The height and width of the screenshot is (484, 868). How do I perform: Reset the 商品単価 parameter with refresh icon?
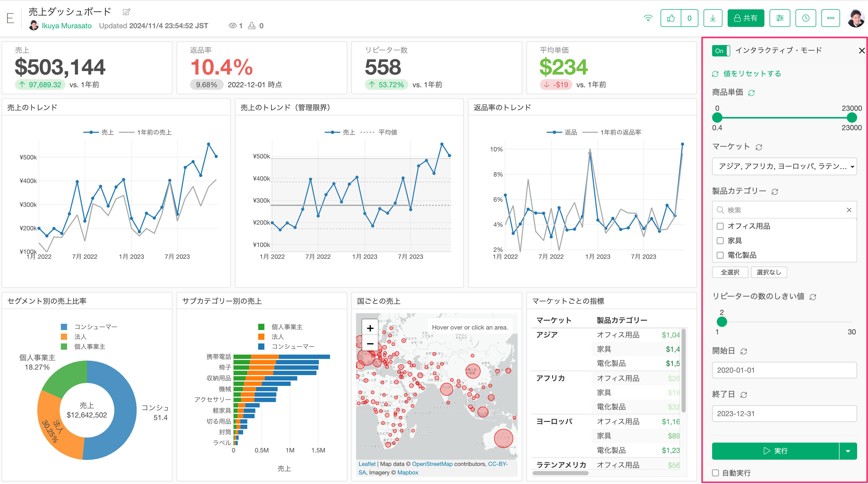coord(751,93)
